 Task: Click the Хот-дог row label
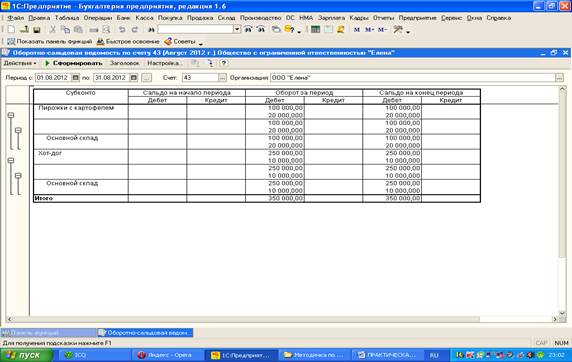50,153
